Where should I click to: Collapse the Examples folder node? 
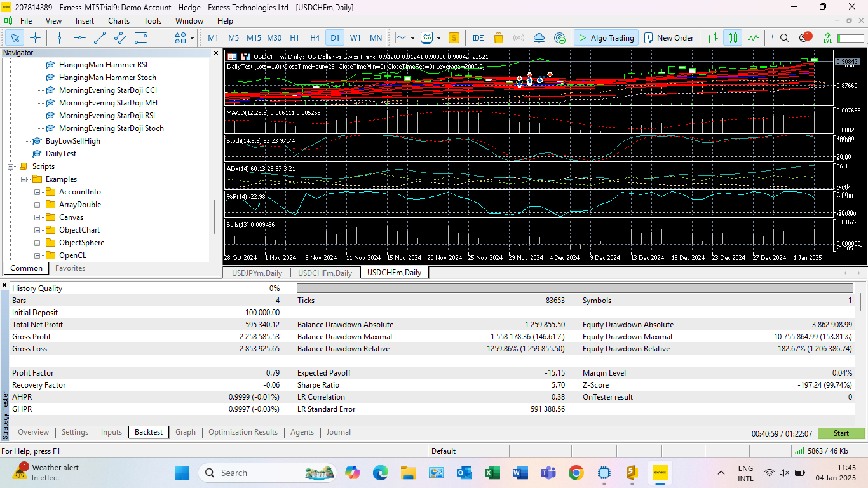click(24, 179)
